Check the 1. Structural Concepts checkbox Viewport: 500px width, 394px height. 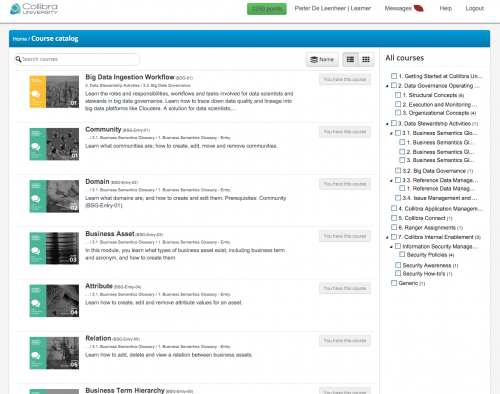tap(398, 95)
